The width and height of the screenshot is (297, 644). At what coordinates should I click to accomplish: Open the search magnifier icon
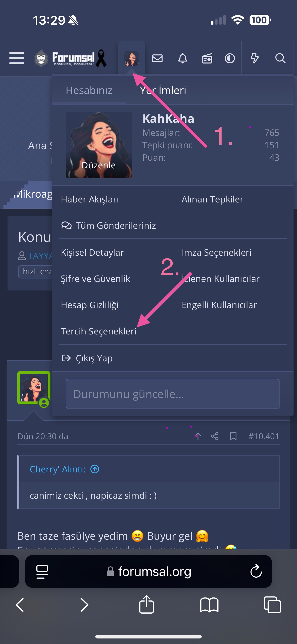(x=280, y=58)
